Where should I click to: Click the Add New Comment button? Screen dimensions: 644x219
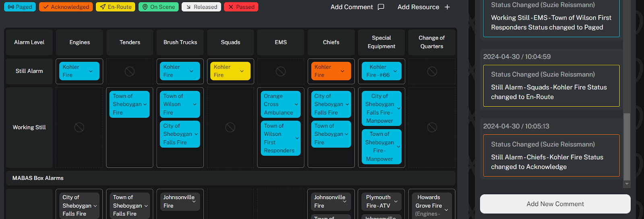(555, 204)
